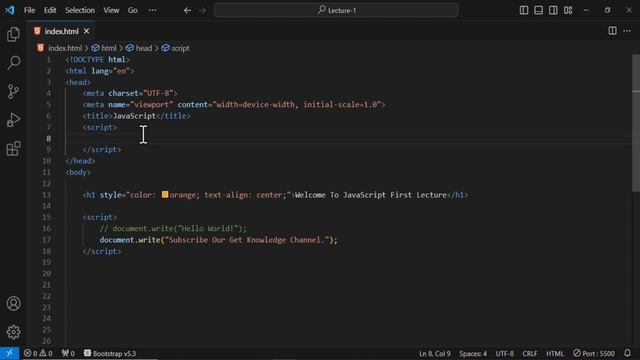Toggle the bottom panel layout icon

pyautogui.click(x=538, y=10)
